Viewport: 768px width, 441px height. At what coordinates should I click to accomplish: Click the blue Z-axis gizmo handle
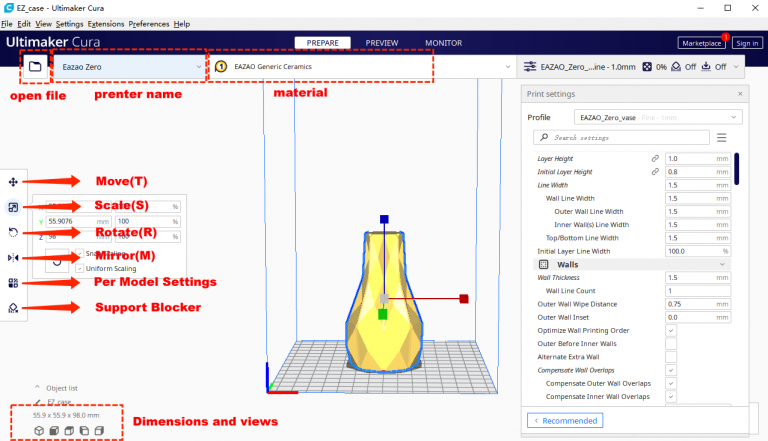pos(384,219)
